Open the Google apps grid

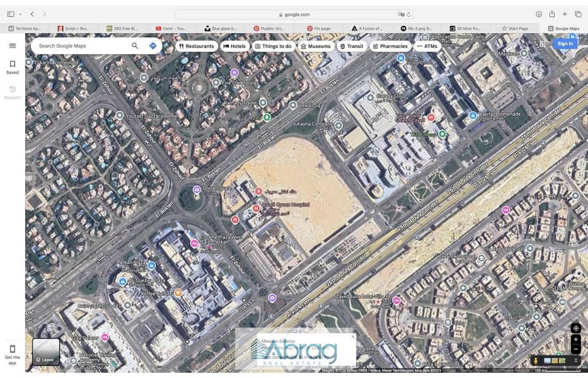coord(542,44)
